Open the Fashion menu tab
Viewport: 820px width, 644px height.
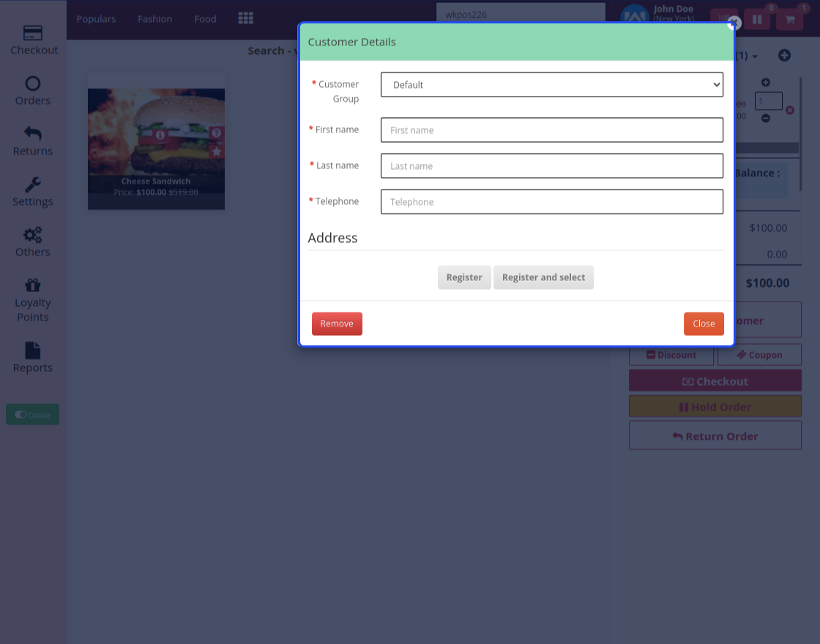(154, 18)
